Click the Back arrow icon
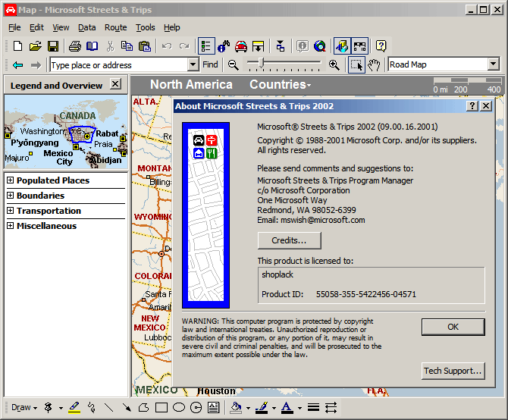 click(18, 65)
